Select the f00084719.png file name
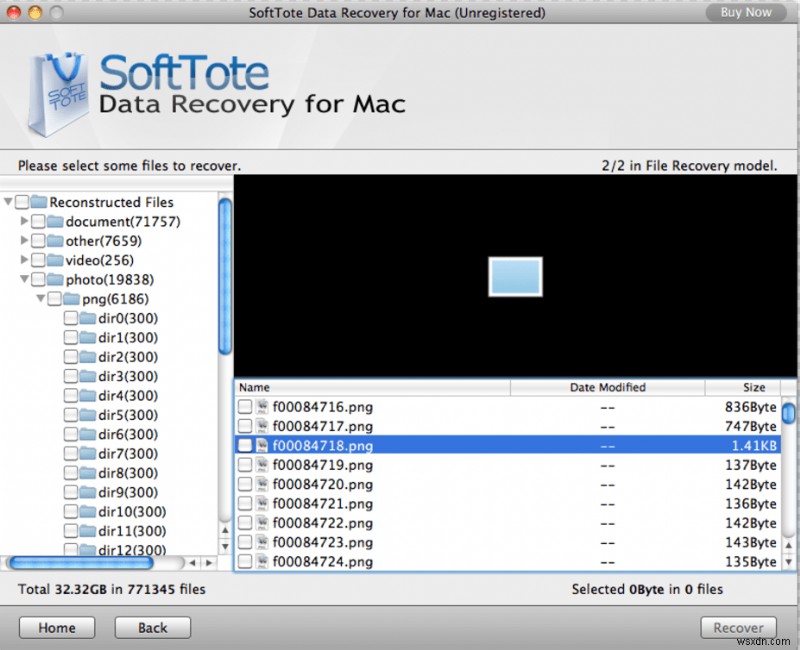This screenshot has height=650, width=800. point(322,465)
